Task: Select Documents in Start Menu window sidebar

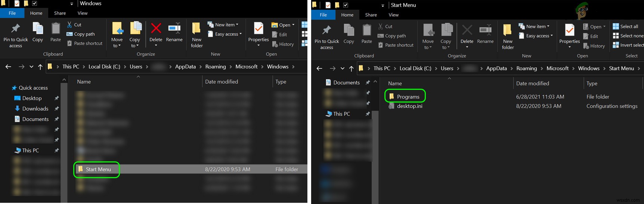Action: tap(343, 82)
